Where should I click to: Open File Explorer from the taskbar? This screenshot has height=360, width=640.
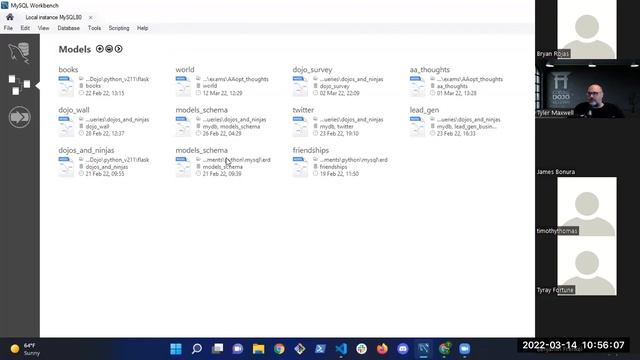[x=258, y=349]
